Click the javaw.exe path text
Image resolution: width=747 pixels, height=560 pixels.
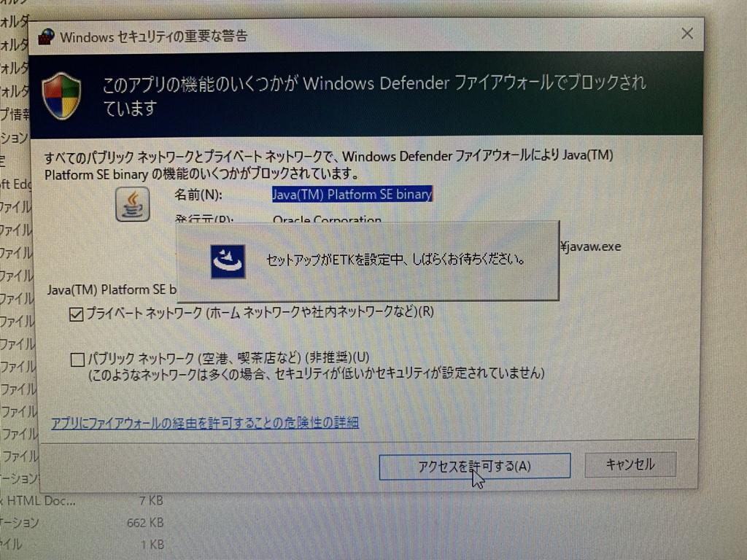pyautogui.click(x=590, y=246)
